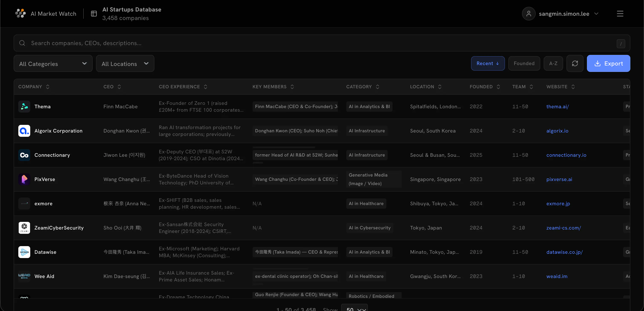Open the hamburger menu icon
The image size is (644, 311).
[620, 14]
